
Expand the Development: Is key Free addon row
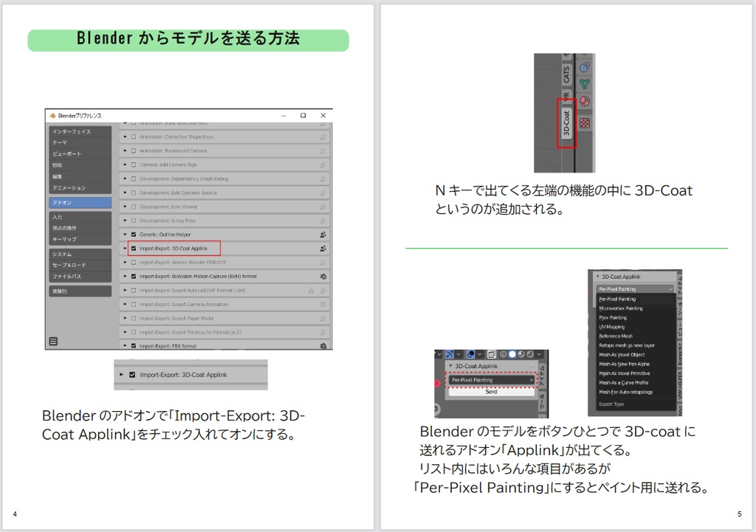125,221
